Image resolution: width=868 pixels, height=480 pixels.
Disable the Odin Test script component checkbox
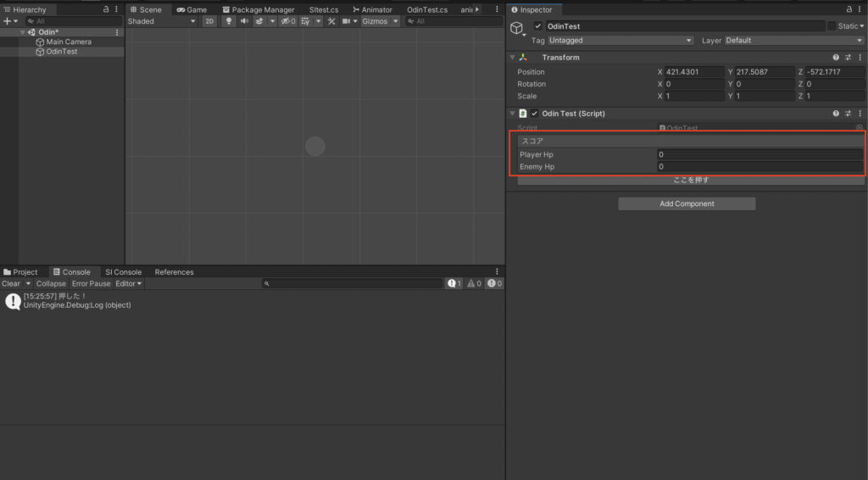coord(534,114)
